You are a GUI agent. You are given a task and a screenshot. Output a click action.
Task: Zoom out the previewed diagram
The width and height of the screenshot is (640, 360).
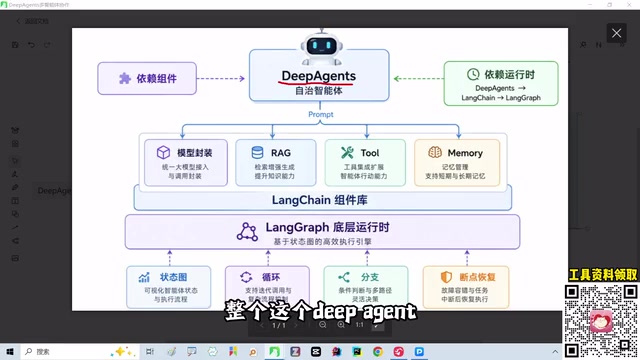322,325
